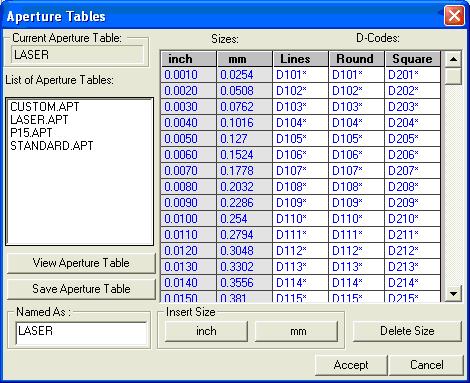Click the View Aperture Table button
Screen dimensions: 470x383
pos(81,263)
